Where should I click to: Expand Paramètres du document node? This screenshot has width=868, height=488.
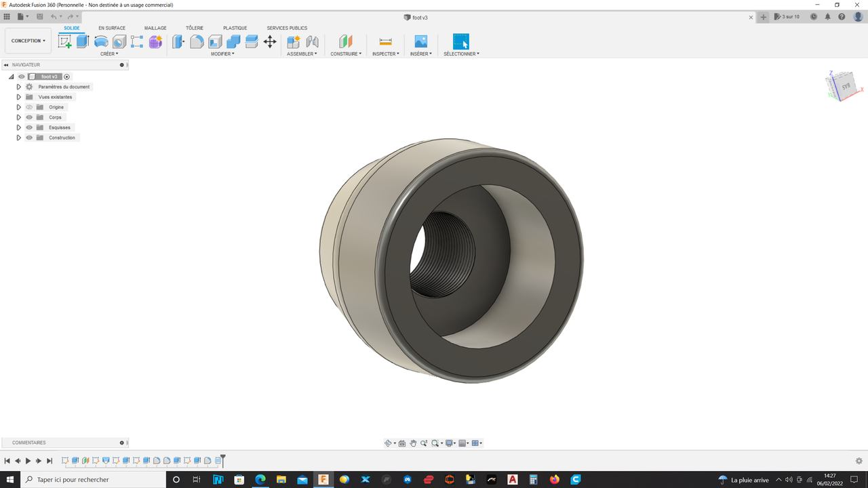(19, 87)
